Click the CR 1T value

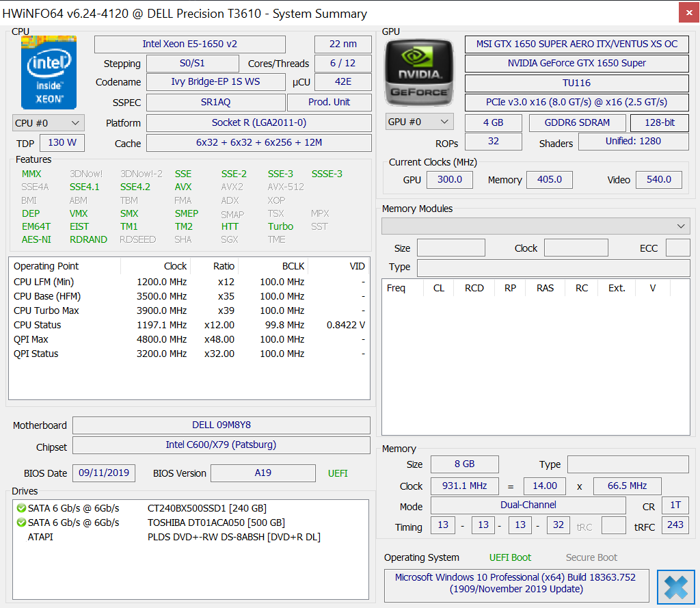point(675,505)
